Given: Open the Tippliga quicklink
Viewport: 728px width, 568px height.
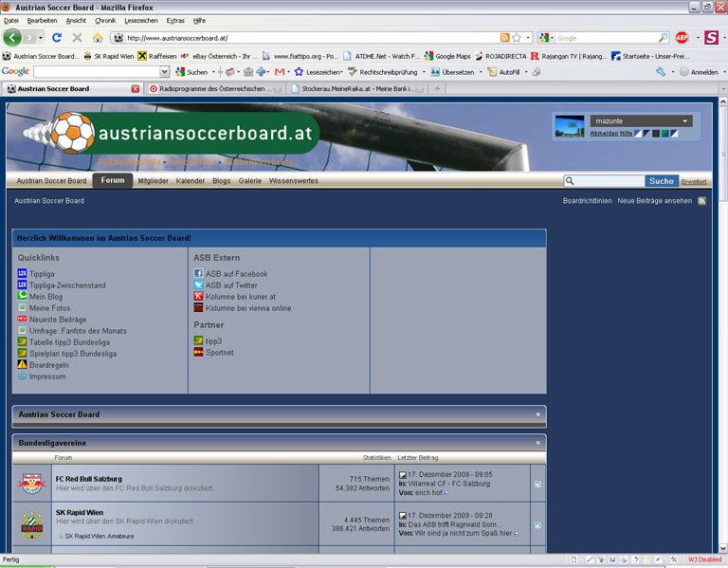Looking at the screenshot, I should tap(42, 274).
